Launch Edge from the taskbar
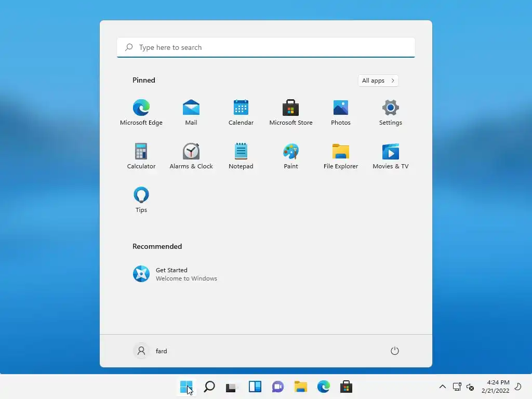The width and height of the screenshot is (532, 399). [323, 387]
